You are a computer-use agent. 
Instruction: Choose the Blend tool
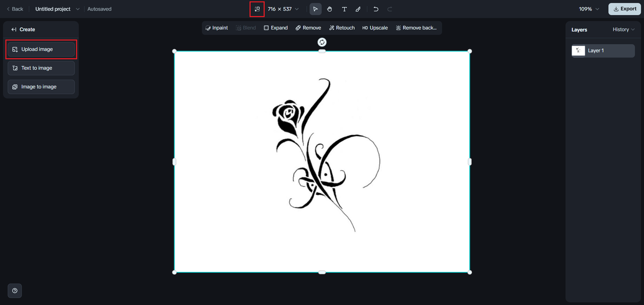pyautogui.click(x=246, y=28)
